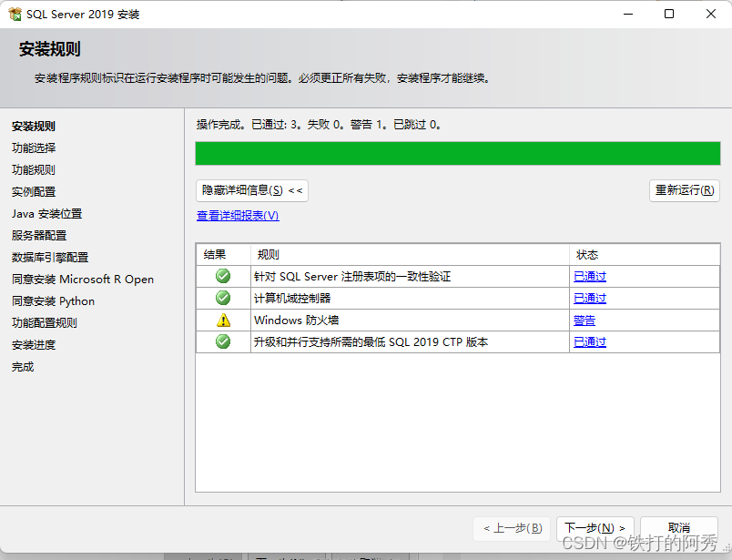Click rule text 计算机域控制器

(x=292, y=299)
